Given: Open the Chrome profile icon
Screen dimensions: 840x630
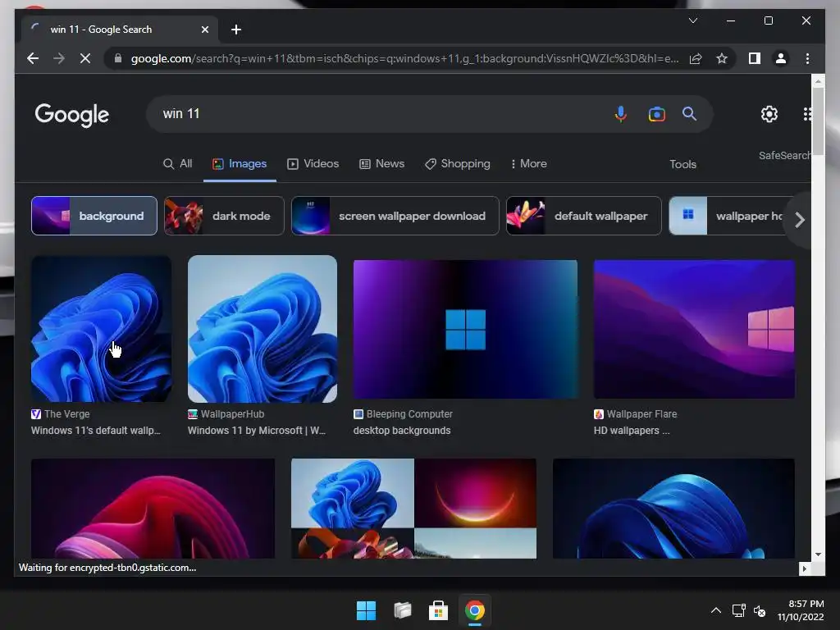Looking at the screenshot, I should (x=781, y=58).
